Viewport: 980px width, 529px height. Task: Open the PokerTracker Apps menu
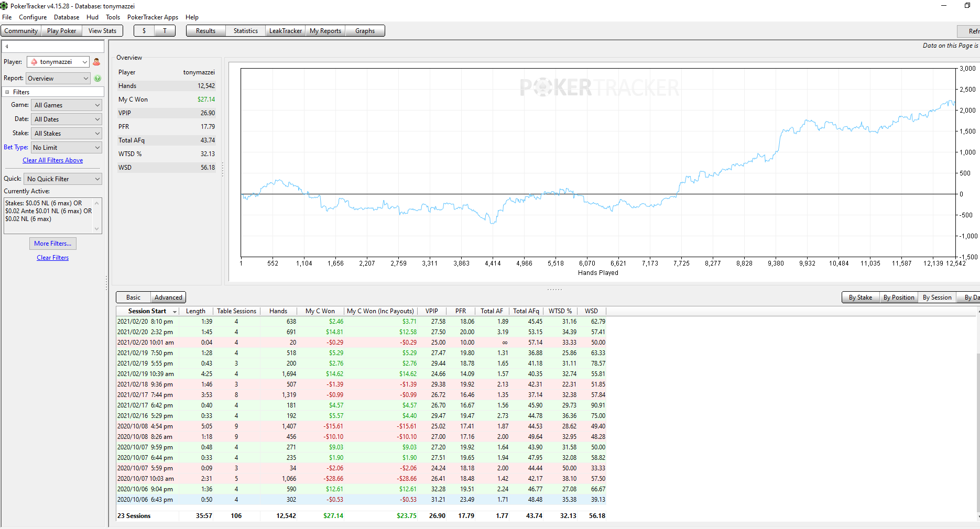(x=153, y=17)
